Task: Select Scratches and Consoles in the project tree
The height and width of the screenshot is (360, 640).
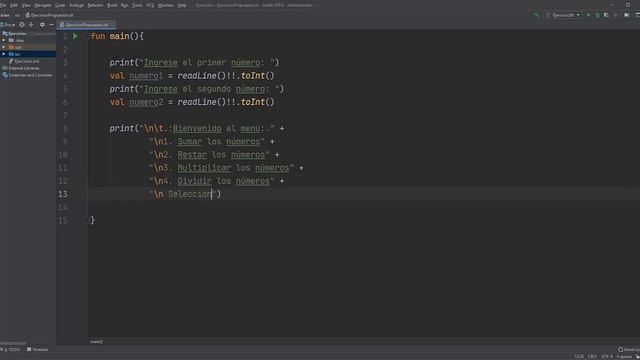Action: [29, 75]
